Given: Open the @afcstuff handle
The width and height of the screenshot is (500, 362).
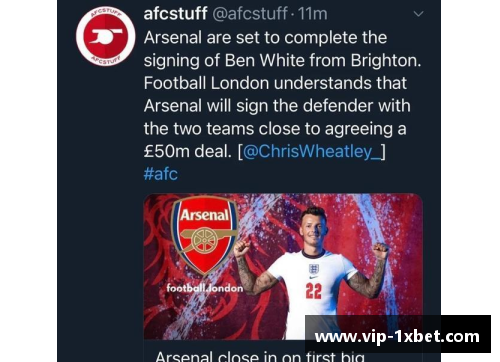Looking at the screenshot, I should pos(250,14).
